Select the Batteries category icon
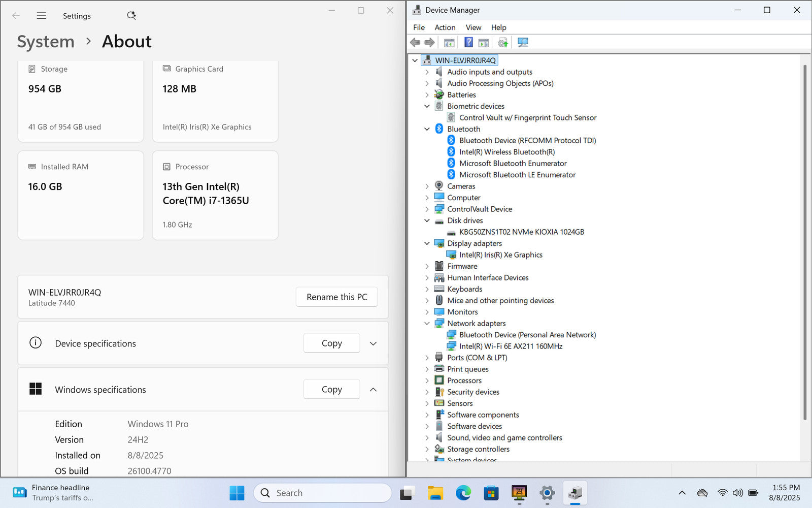This screenshot has height=508, width=812. click(x=439, y=94)
